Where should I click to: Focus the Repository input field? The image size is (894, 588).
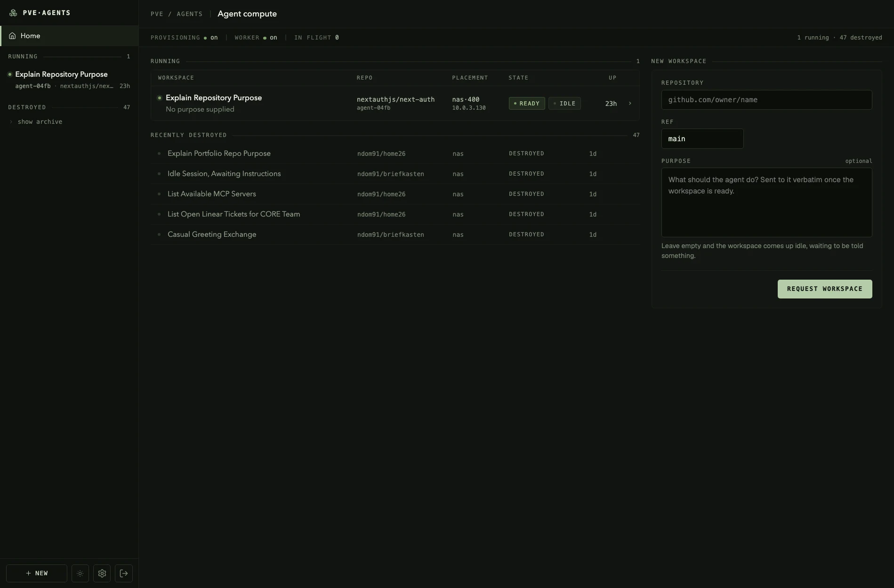(x=766, y=100)
